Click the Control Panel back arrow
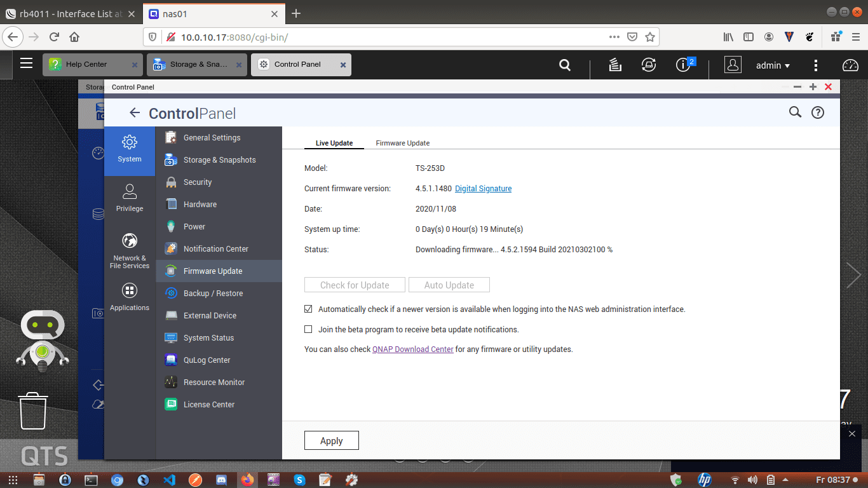This screenshot has height=488, width=868. coord(134,112)
